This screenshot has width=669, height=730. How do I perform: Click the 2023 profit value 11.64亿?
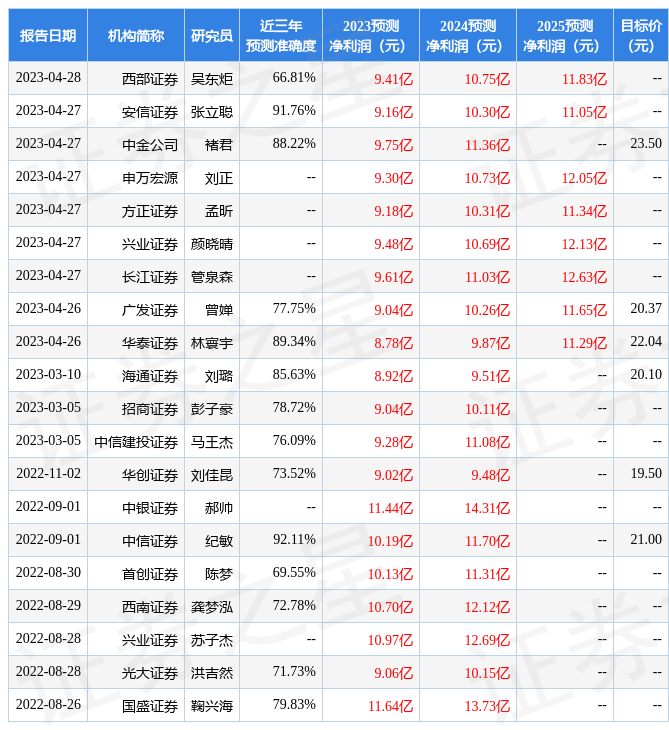[x=390, y=707]
